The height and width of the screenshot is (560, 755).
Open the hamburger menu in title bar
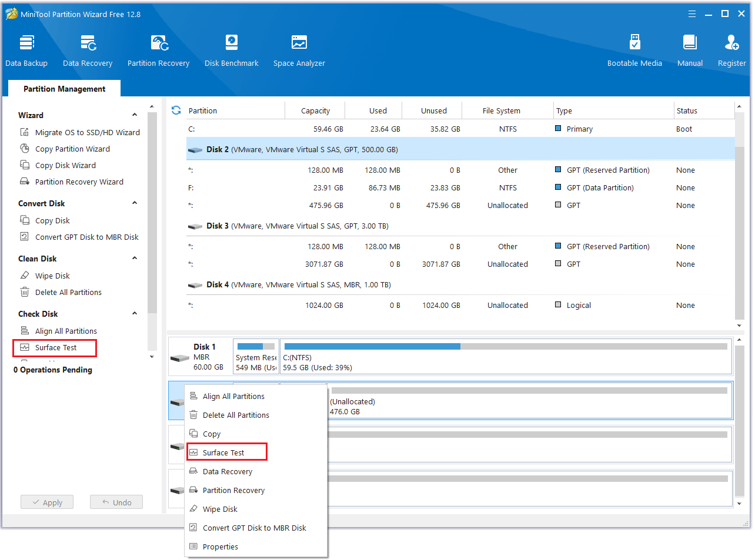coord(692,14)
